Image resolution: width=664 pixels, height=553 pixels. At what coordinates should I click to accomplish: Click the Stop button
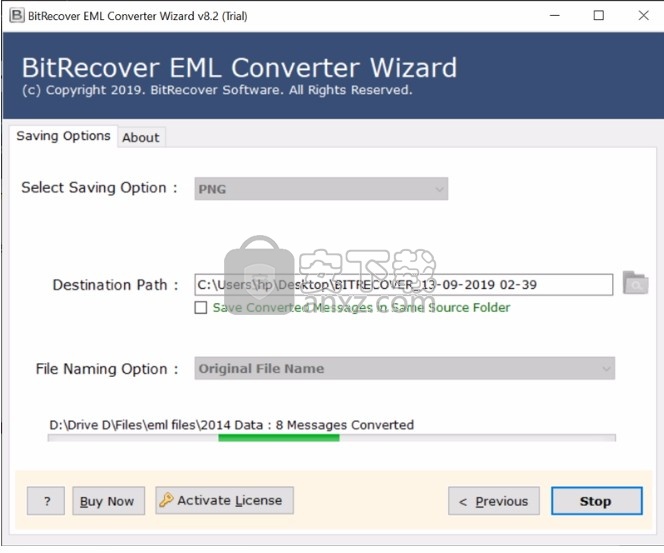(597, 501)
